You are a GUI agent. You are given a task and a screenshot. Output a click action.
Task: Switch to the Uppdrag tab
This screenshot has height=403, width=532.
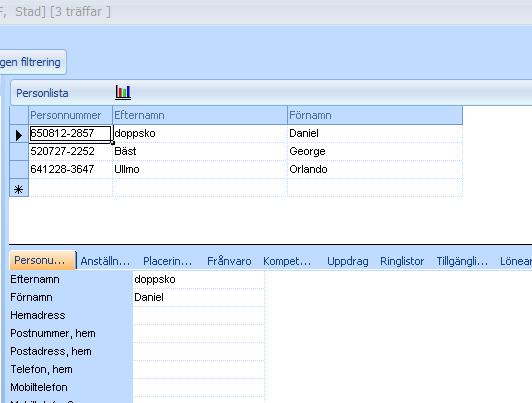coord(347,261)
